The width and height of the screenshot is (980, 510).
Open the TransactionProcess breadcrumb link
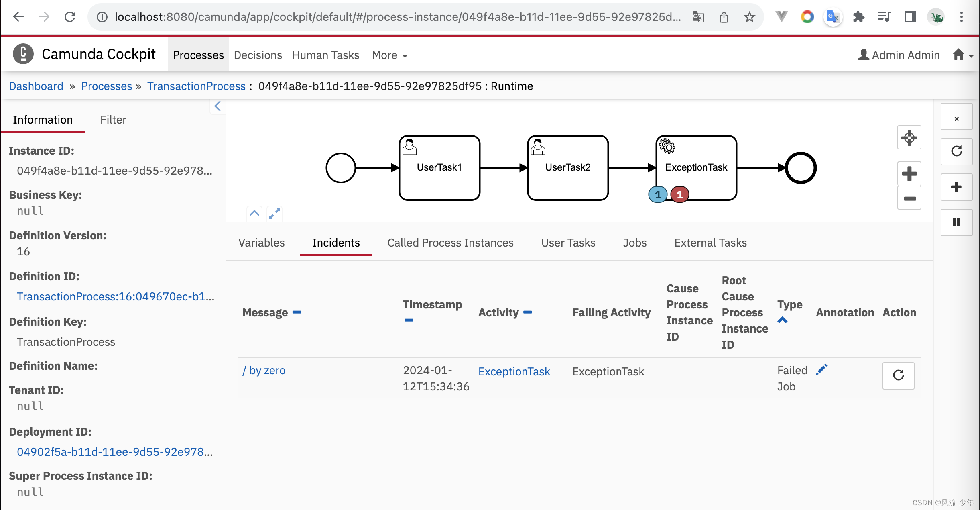[x=196, y=86]
